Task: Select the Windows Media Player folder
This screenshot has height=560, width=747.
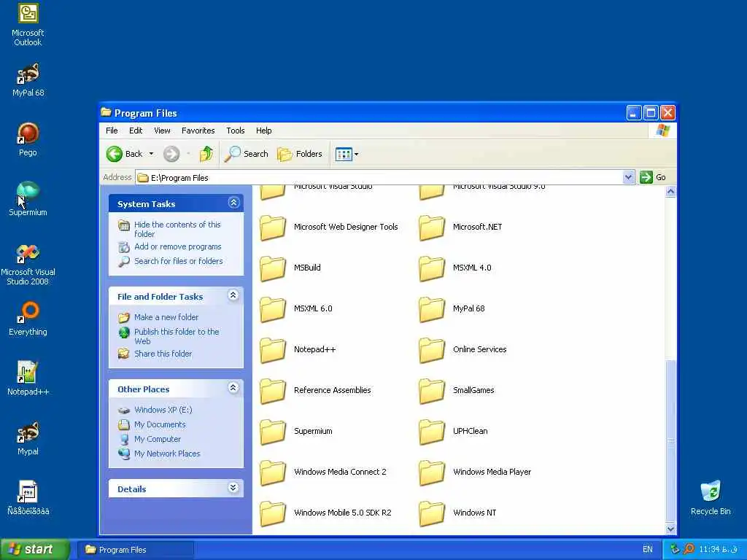Action: coord(475,472)
